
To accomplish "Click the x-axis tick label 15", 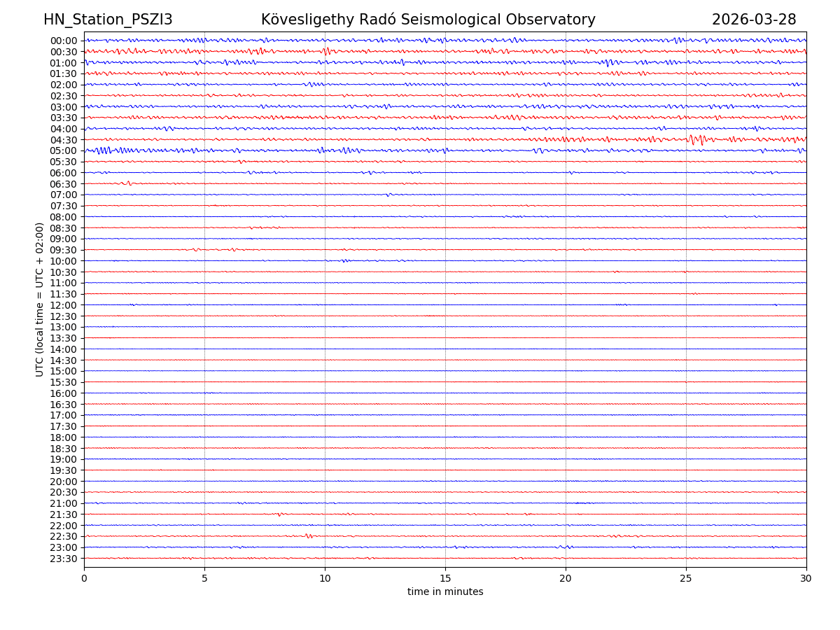I will coord(445,579).
